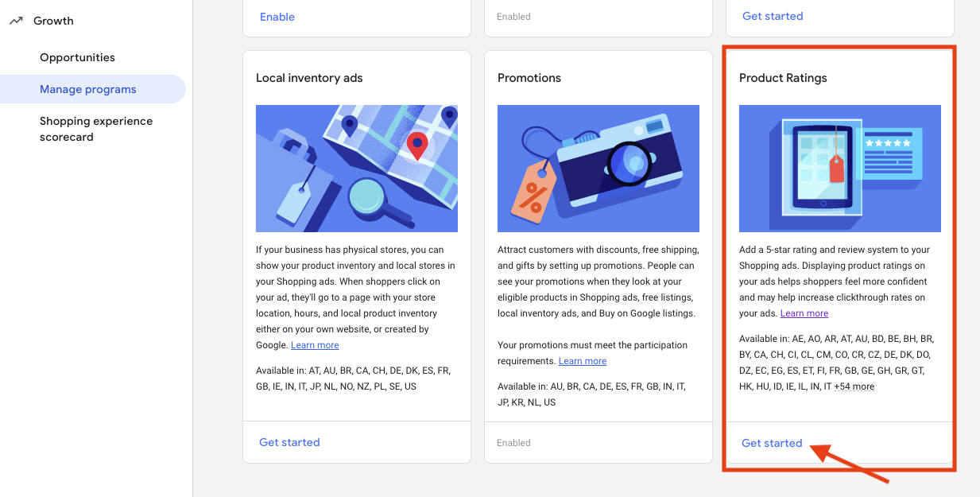Screen dimensions: 980x497
Task: Click 'Get started' under Product Ratings
Action: coord(771,443)
